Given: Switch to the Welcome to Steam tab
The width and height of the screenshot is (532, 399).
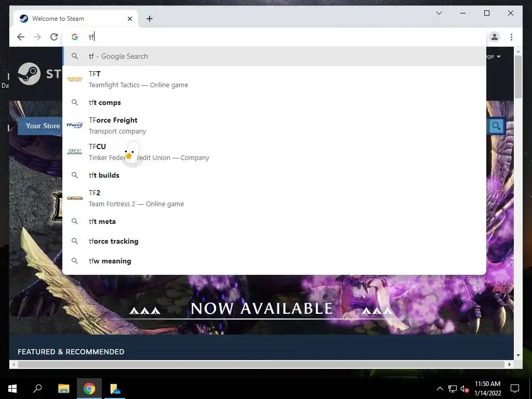Looking at the screenshot, I should (76, 19).
